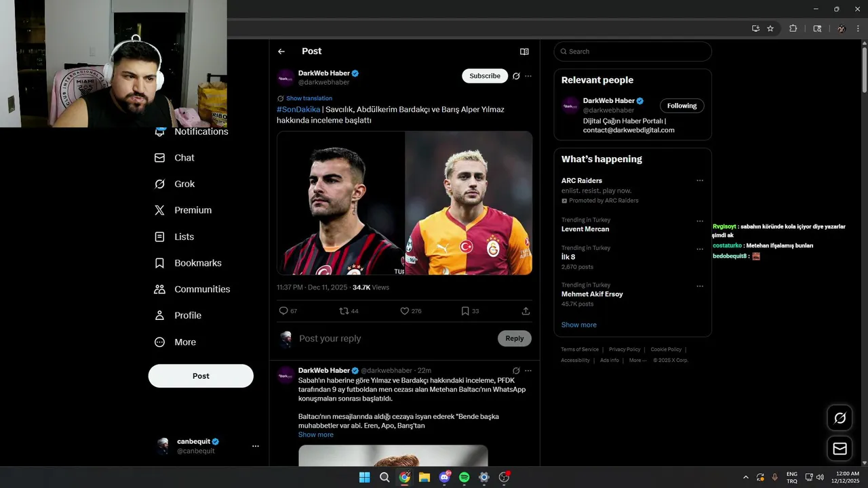Screen dimensions: 868x488
Task: Toggle Following button for DarkWeb Haber
Action: tap(682, 106)
